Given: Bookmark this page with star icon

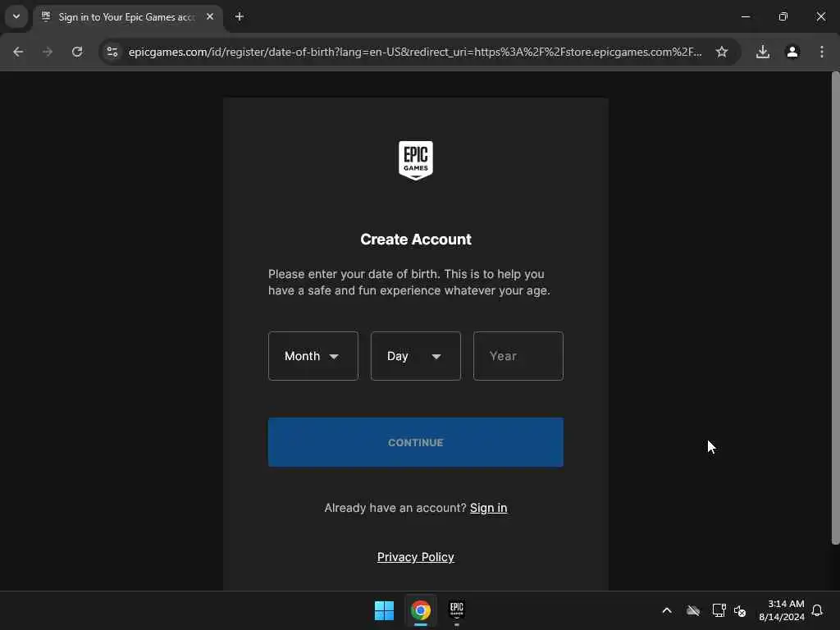Looking at the screenshot, I should [722, 52].
